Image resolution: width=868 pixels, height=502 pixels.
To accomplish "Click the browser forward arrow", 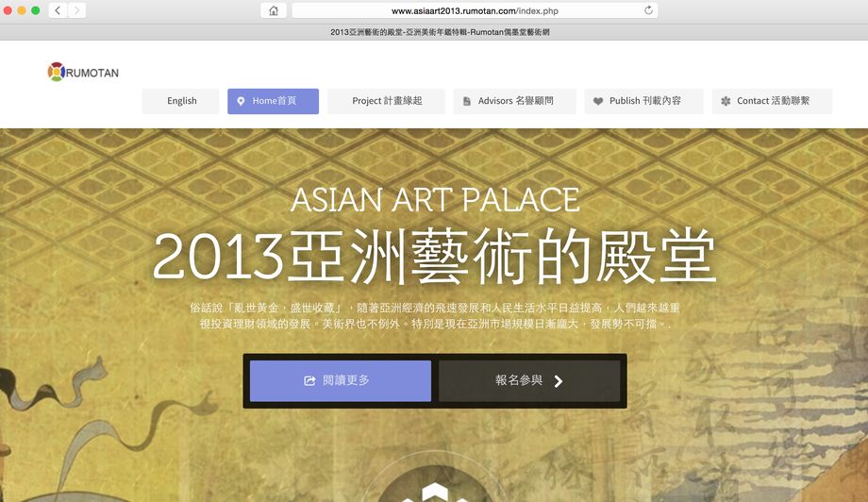I will pos(77,10).
